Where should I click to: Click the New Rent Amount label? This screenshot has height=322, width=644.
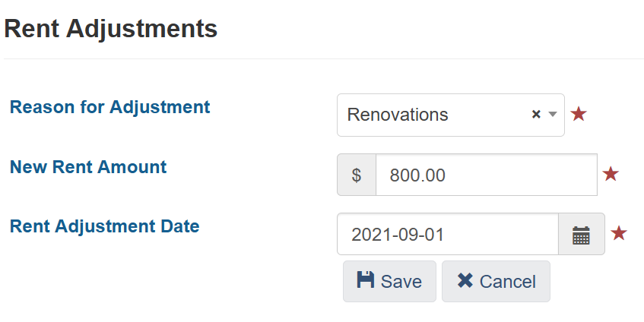pyautogui.click(x=88, y=167)
